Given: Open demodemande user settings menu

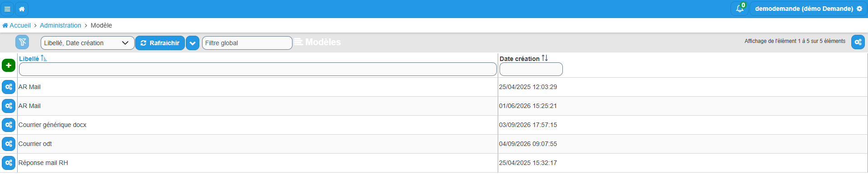Looking at the screenshot, I should pos(808,9).
